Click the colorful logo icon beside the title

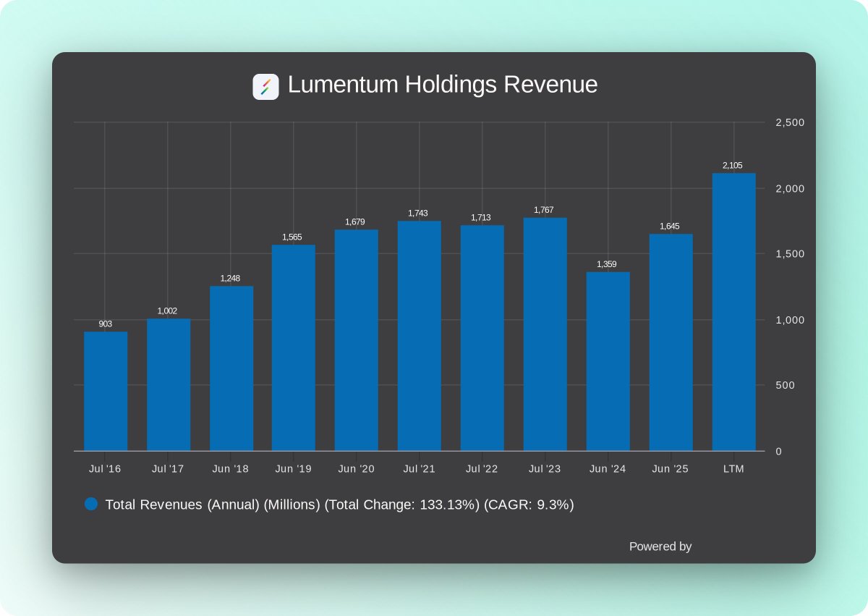point(265,87)
